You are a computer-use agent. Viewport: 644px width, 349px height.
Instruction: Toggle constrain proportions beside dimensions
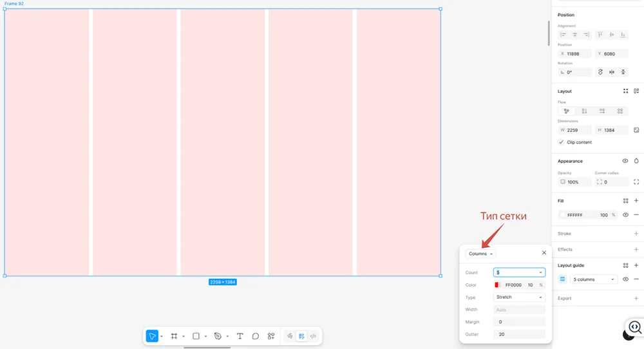(636, 129)
